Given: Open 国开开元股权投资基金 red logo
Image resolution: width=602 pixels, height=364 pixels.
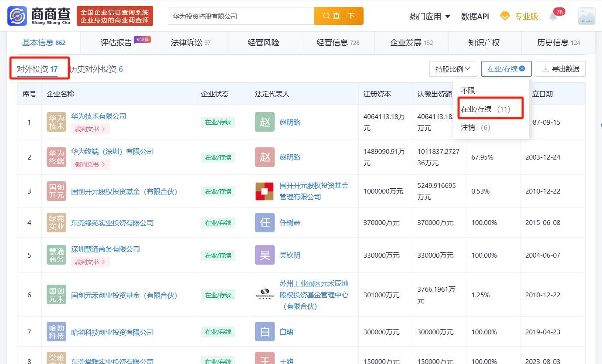Looking at the screenshot, I should point(265,191).
